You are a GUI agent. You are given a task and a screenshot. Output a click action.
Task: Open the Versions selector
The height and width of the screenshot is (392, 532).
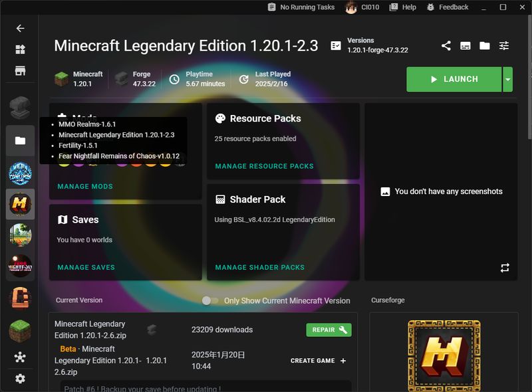pyautogui.click(x=370, y=45)
